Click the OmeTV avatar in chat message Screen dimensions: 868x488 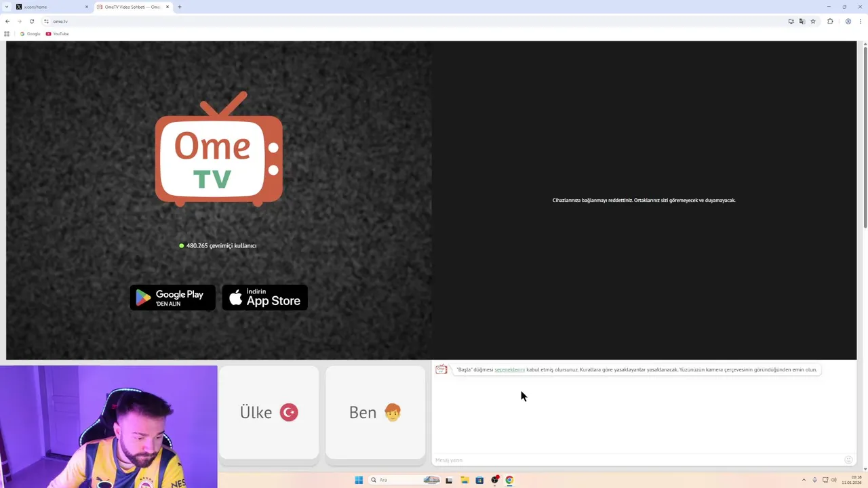[x=441, y=369]
